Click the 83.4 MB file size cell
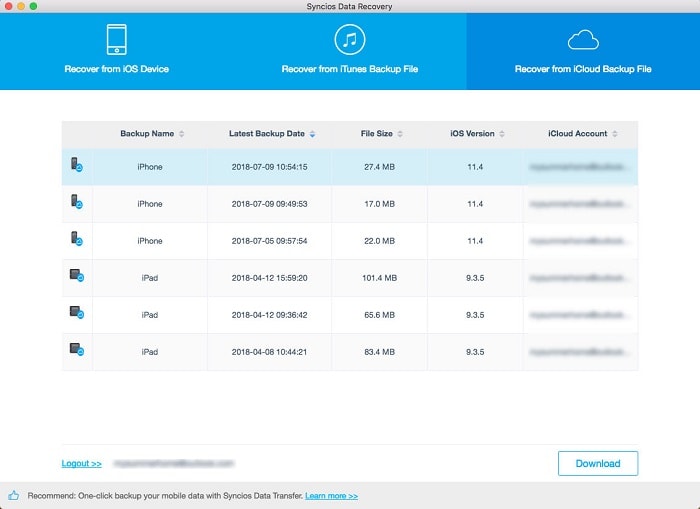 click(x=379, y=352)
